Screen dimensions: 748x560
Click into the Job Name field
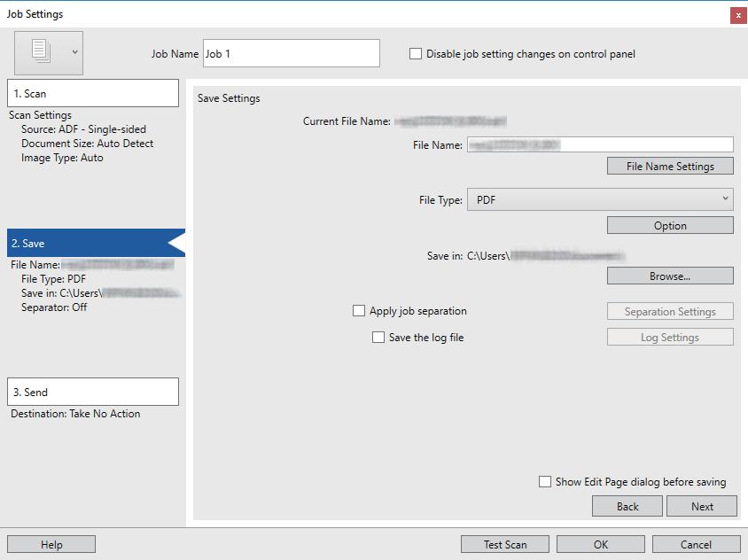pyautogui.click(x=292, y=53)
